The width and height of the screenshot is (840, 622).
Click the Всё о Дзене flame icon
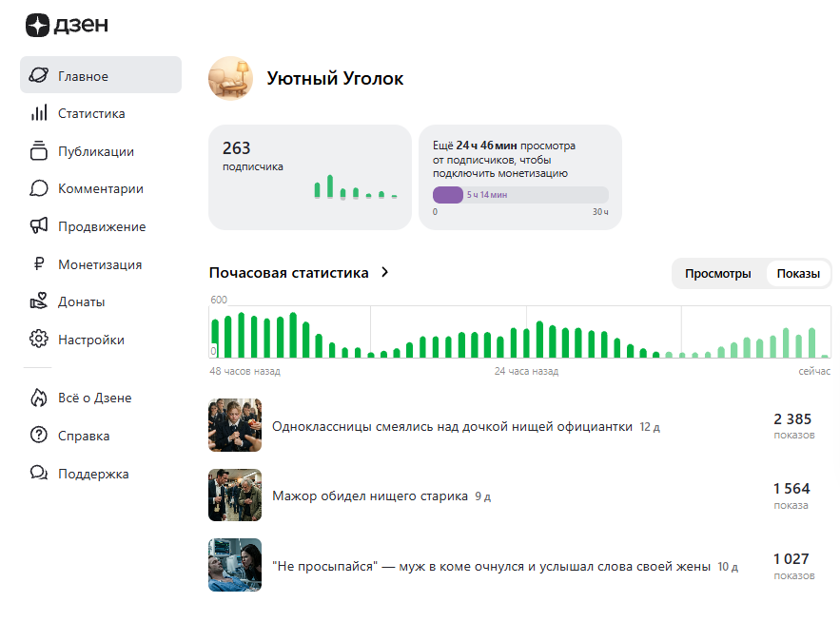[39, 398]
